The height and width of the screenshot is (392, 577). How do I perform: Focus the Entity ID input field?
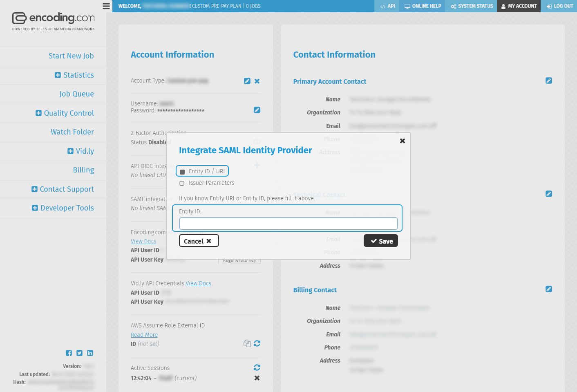(288, 224)
